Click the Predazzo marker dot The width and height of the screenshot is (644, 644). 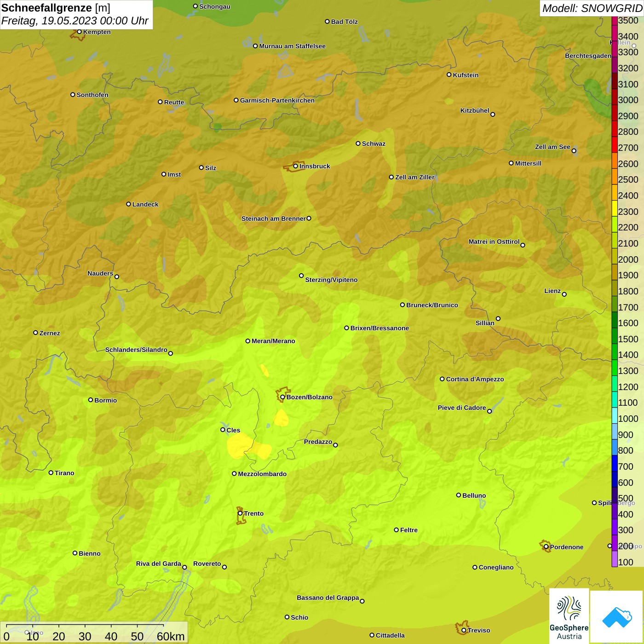335,445
